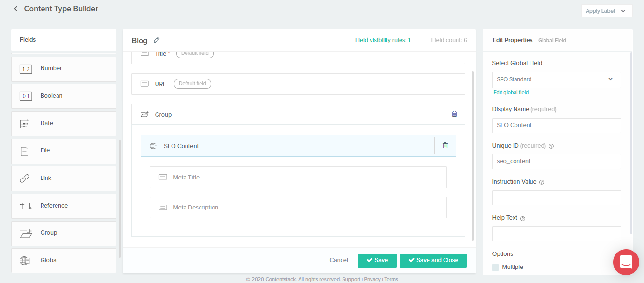
Task: Open help tooltip beside Help Text
Action: click(x=523, y=218)
